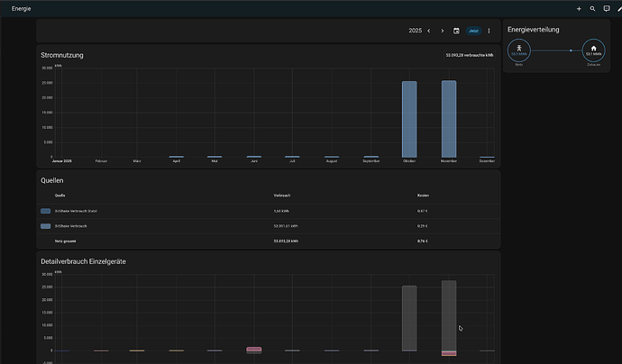Open the calendar date picker icon
Image resolution: width=622 pixels, height=364 pixels.
[x=456, y=31]
